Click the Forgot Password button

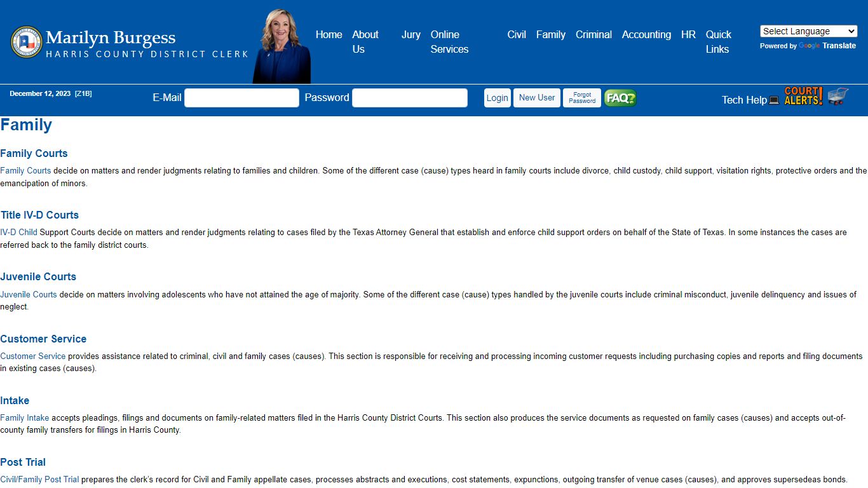point(582,98)
